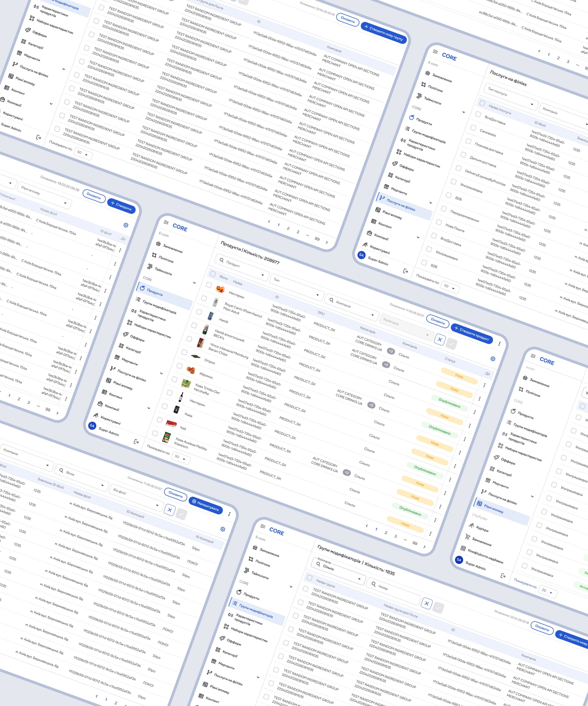The height and width of the screenshot is (706, 588).
Task: Open table settings gear above products Статус column
Action: tap(492, 359)
